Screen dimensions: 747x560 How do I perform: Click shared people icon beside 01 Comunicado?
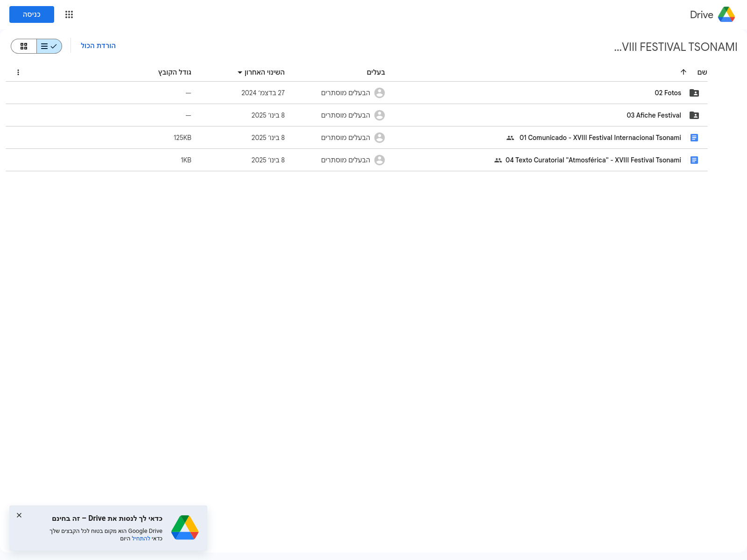pos(510,138)
